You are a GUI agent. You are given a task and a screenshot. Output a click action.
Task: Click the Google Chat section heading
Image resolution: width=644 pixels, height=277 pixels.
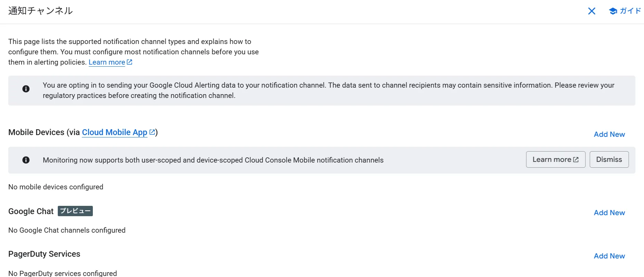(x=31, y=211)
